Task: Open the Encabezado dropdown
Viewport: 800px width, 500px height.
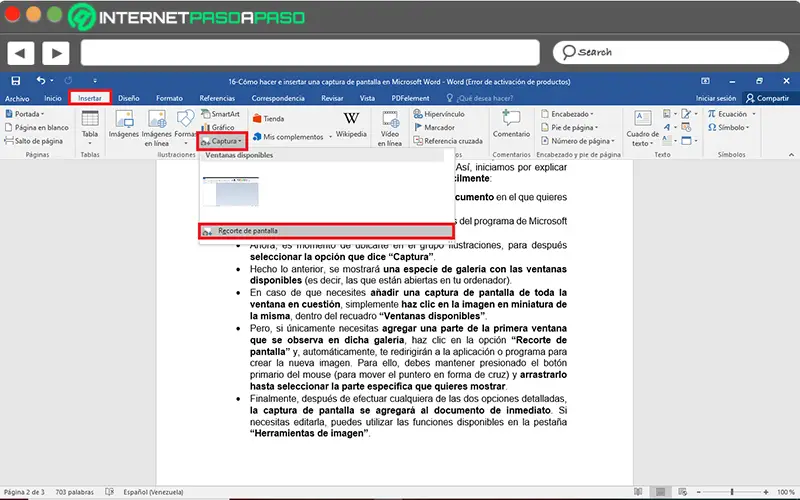Action: (567, 114)
